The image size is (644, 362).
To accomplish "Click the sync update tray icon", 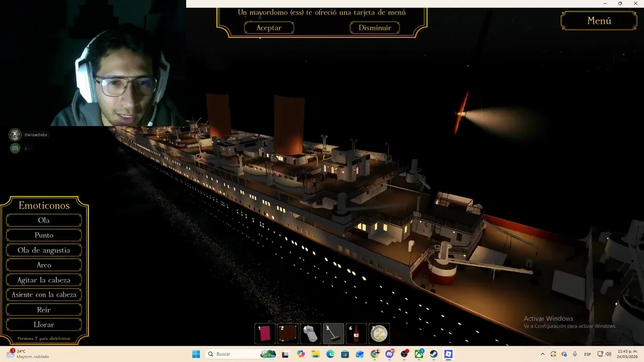I will 553,354.
